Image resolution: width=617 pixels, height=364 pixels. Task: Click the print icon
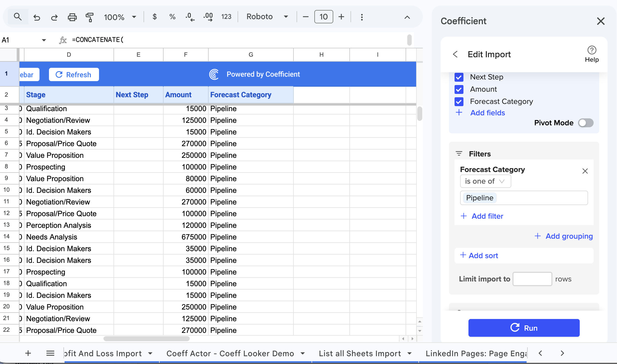point(72,17)
